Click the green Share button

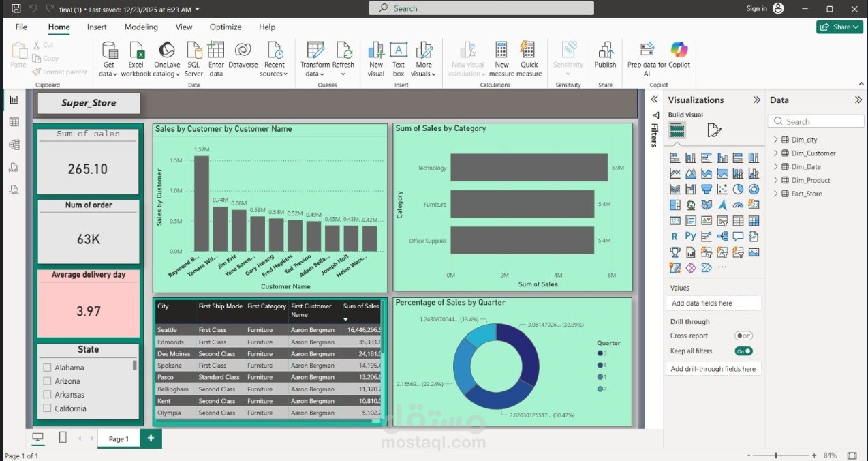[x=839, y=27]
